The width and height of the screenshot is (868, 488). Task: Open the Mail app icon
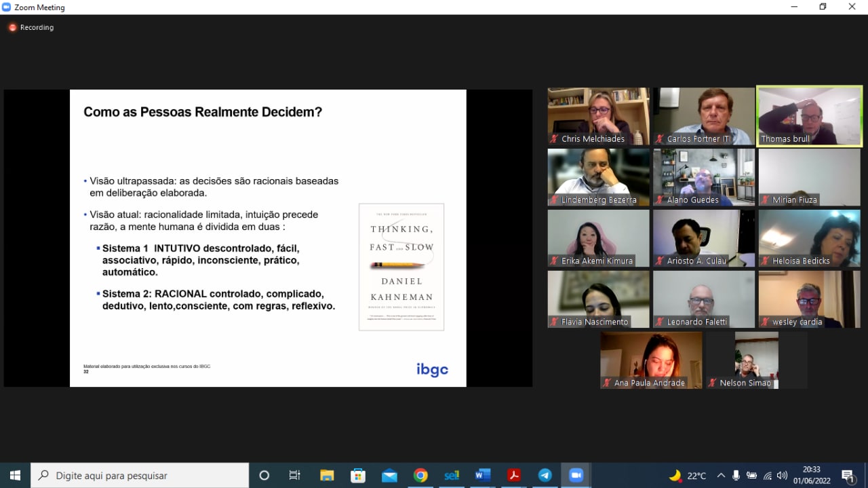[x=389, y=475]
